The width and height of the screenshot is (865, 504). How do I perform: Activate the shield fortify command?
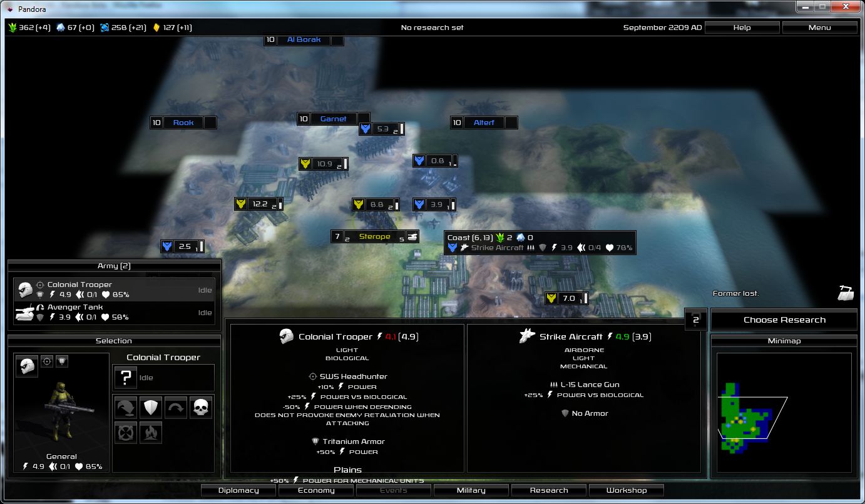(151, 408)
